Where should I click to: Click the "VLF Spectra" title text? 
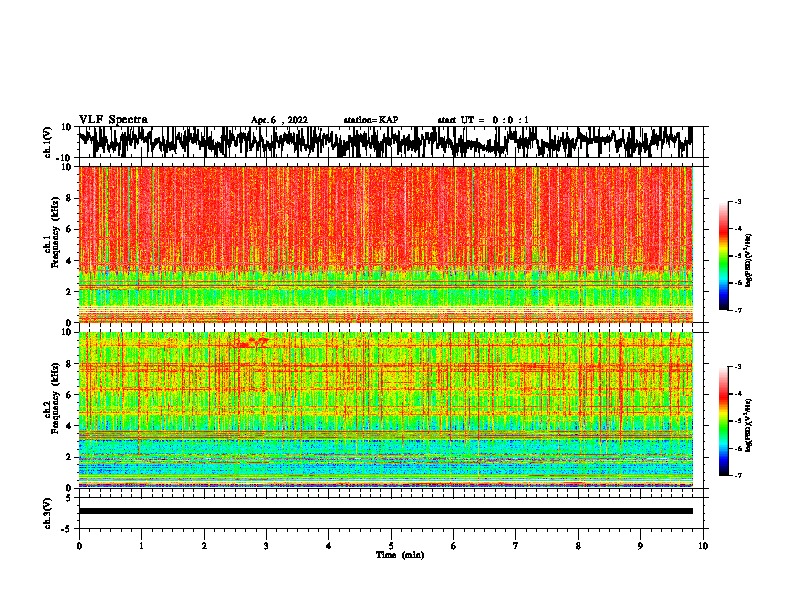pyautogui.click(x=113, y=120)
